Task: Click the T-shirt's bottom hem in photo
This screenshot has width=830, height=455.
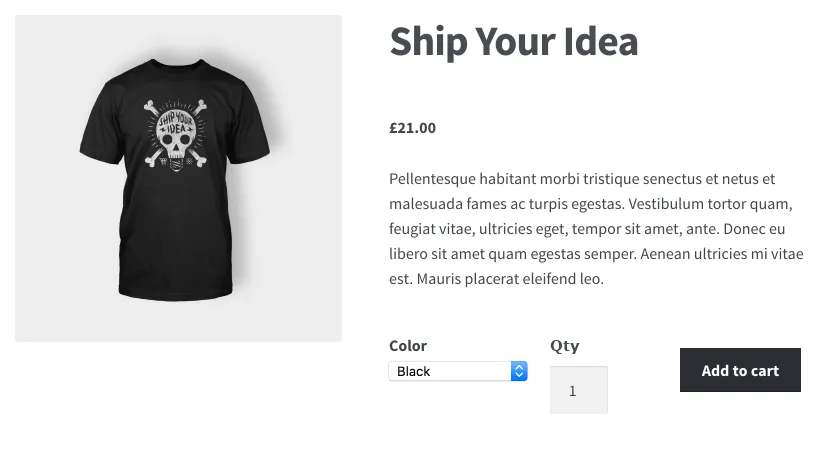Action: [x=176, y=294]
